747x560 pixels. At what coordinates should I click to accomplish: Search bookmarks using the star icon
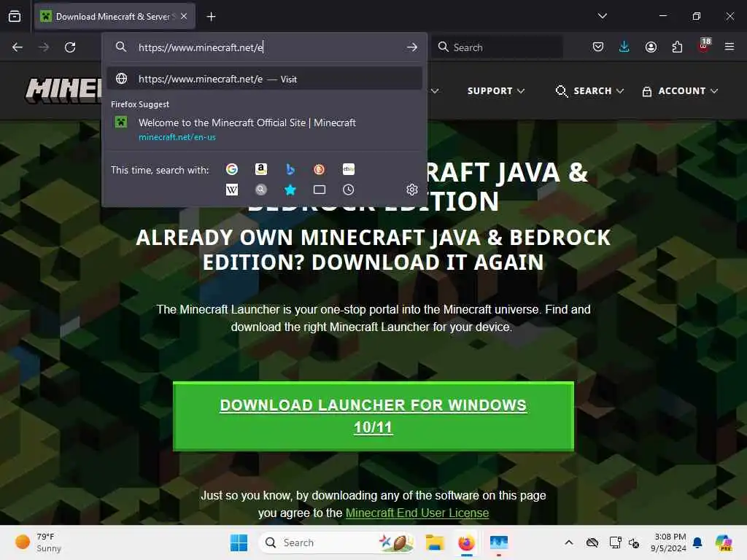(290, 190)
